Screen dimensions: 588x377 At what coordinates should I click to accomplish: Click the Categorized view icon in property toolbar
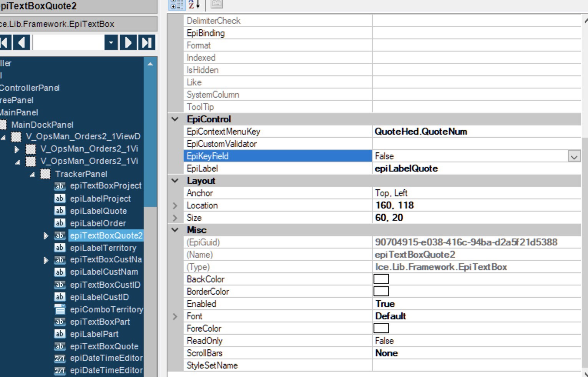177,4
